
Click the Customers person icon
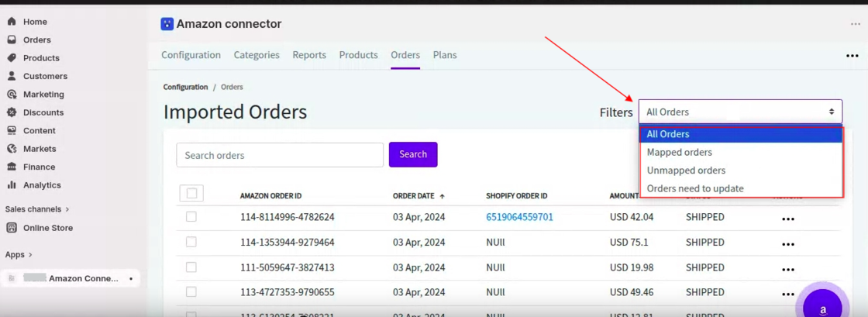click(x=11, y=77)
